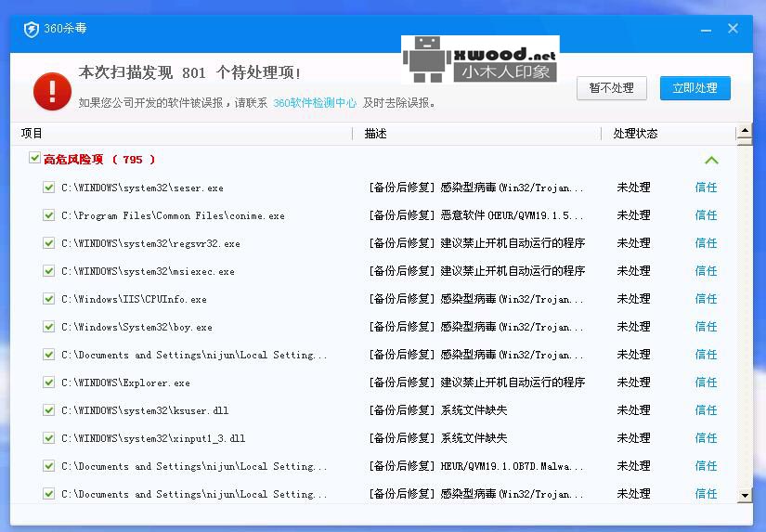Uncheck the seser.exe row checkbox
Viewport: 766px width, 532px height.
(48, 188)
